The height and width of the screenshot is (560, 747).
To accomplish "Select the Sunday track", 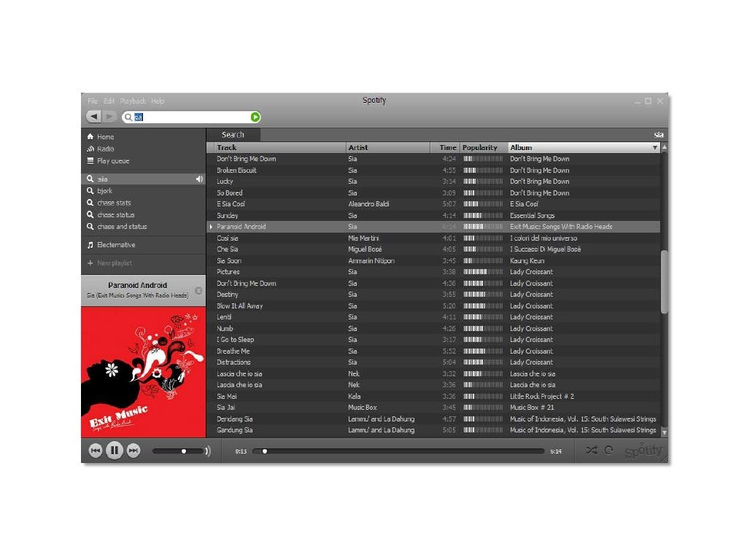I will tap(228, 215).
